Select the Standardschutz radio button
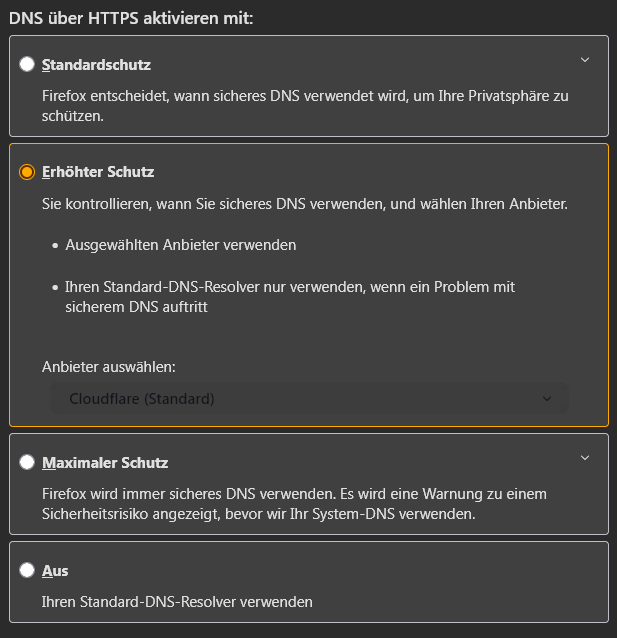Viewport: 617px width, 638px height. tap(27, 64)
